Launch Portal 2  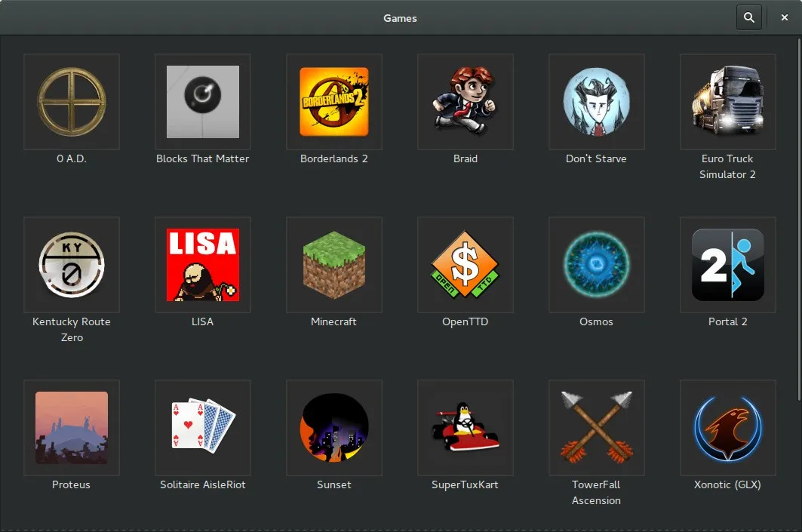point(727,265)
